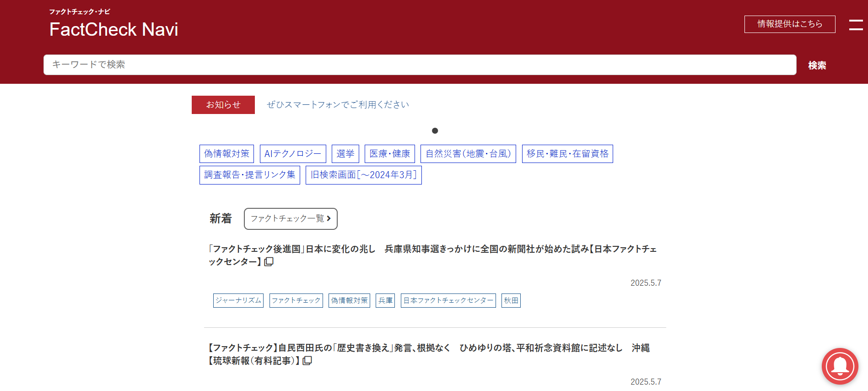Click the 兵庫 article tag

(x=385, y=300)
